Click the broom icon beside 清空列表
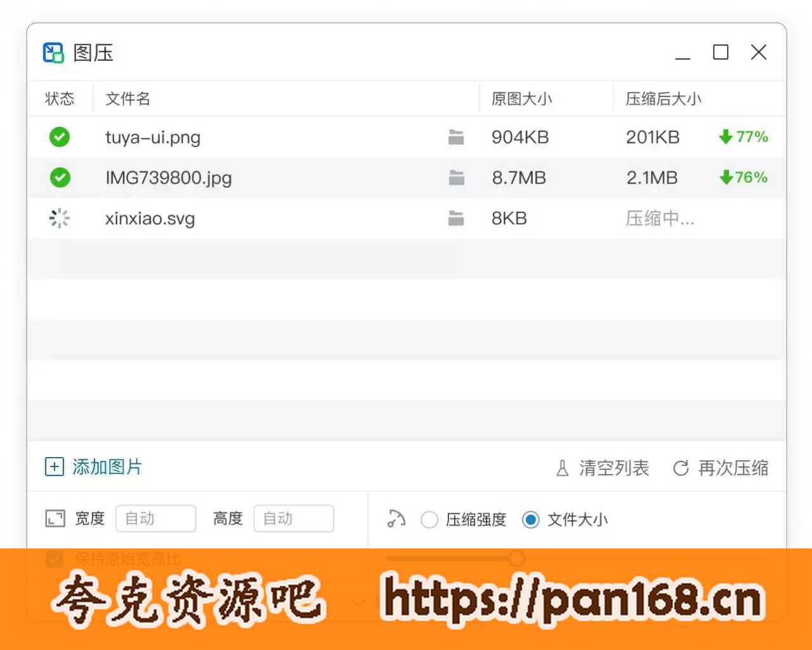This screenshot has width=812, height=650. 562,468
